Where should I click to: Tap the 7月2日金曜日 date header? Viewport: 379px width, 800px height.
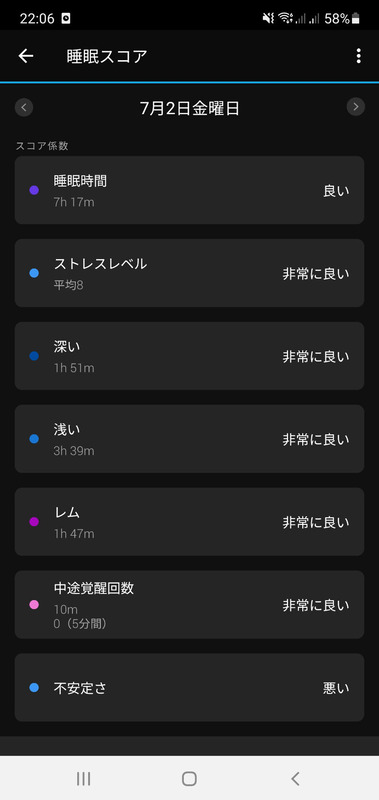tap(190, 108)
